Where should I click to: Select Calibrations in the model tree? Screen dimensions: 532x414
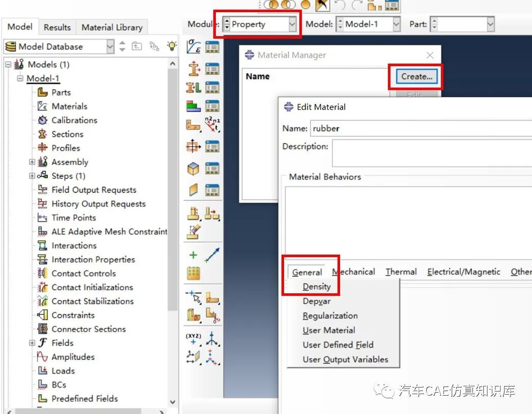coord(74,120)
